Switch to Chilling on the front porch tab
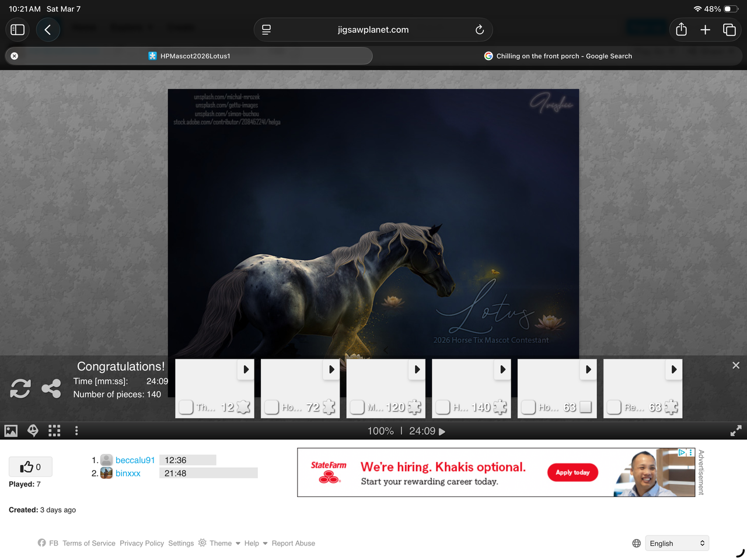 click(558, 56)
